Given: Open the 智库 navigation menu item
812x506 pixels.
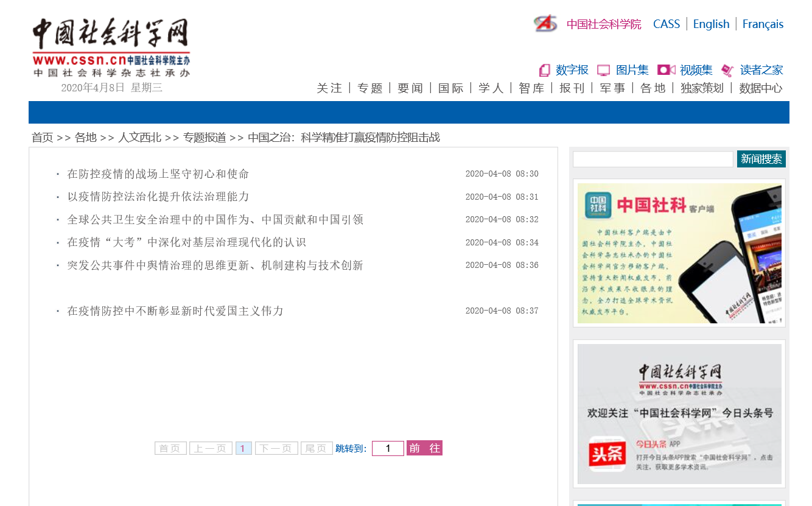Looking at the screenshot, I should click(531, 88).
